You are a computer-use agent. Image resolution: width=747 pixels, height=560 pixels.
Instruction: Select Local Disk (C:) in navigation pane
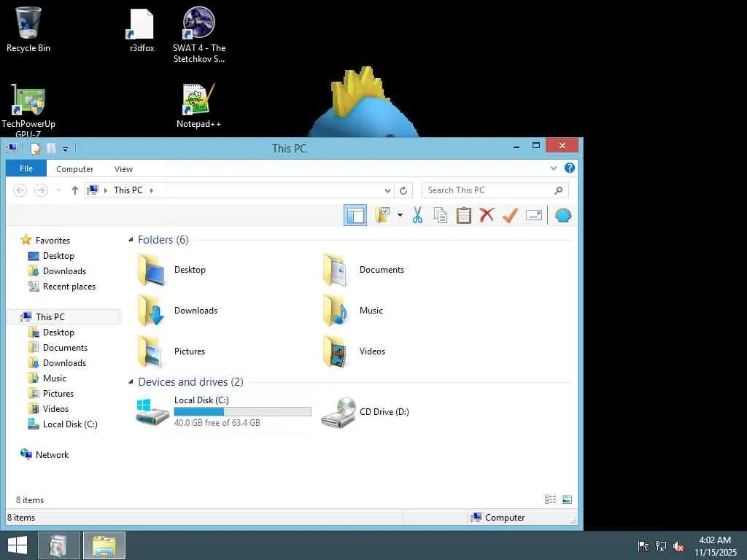[x=63, y=424]
